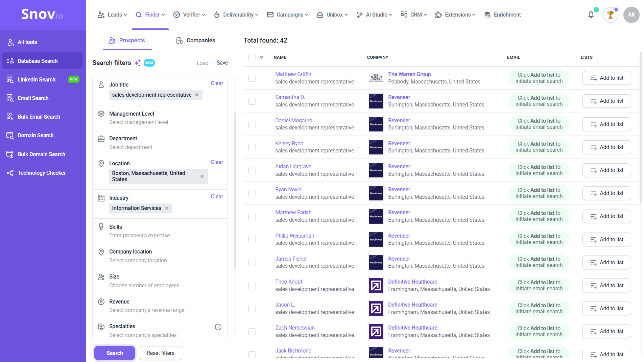Viewport: 644px width, 362px height.
Task: Tick the checkbox for Matthew Griffin
Action: pos(252,78)
